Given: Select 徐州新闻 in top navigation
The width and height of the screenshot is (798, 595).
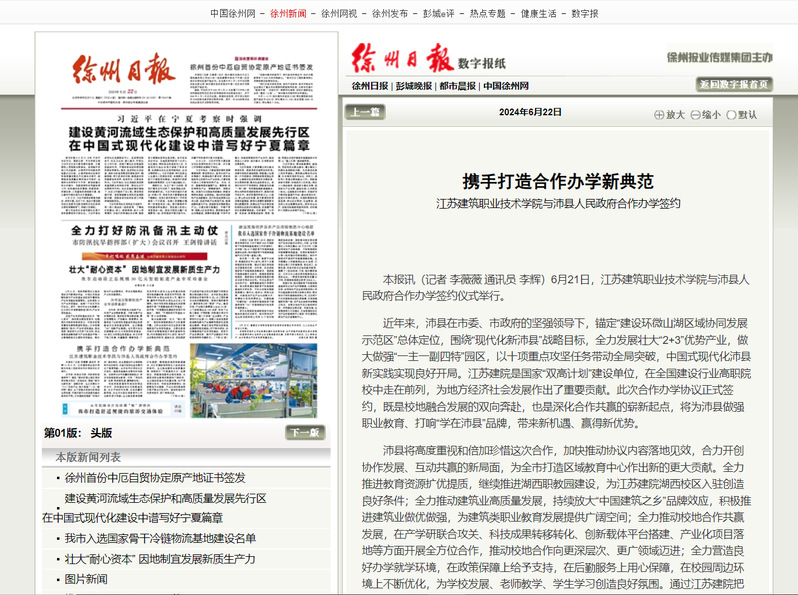Looking at the screenshot, I should 289,13.
